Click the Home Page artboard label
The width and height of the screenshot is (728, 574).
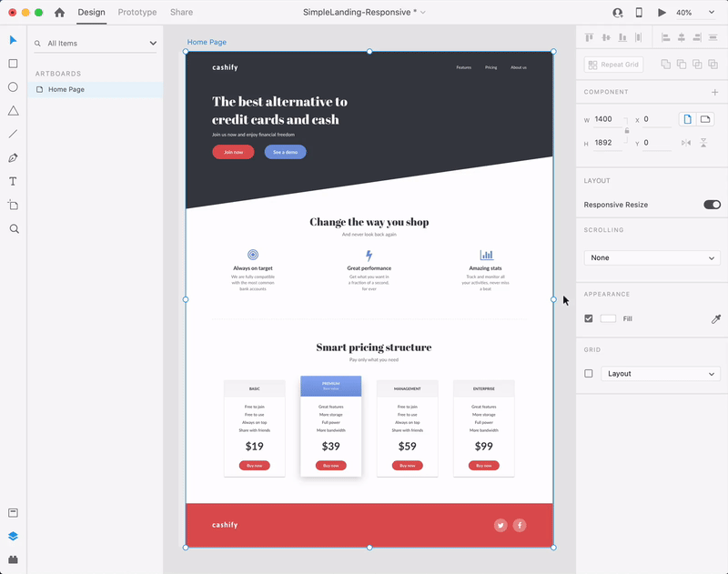pyautogui.click(x=207, y=42)
